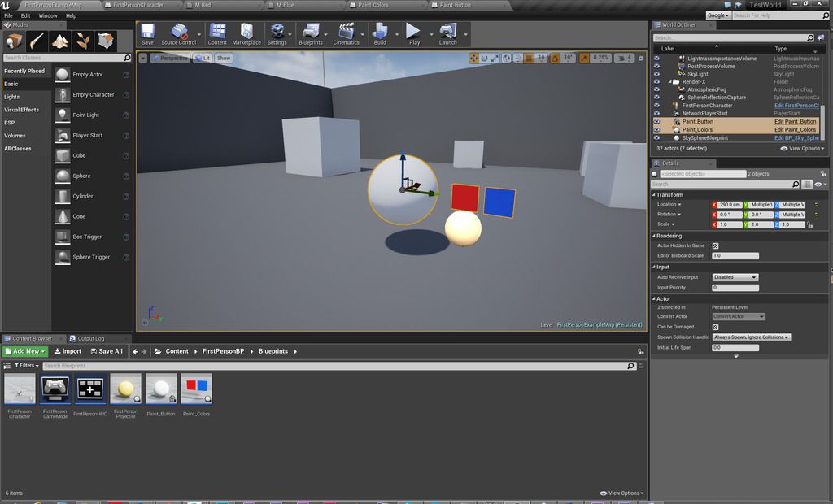833x504 pixels.
Task: Open Source Control from the toolbar
Action: [178, 34]
